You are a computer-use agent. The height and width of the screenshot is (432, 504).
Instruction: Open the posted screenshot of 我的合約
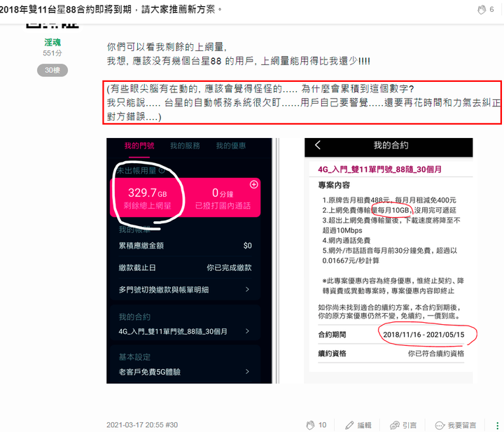point(388,260)
